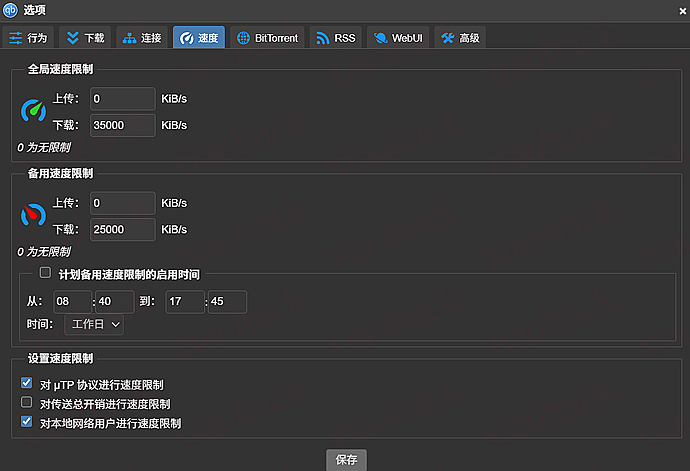Close the 选项 dialog with X button
Viewport: 690px width, 471px height.
(x=681, y=9)
